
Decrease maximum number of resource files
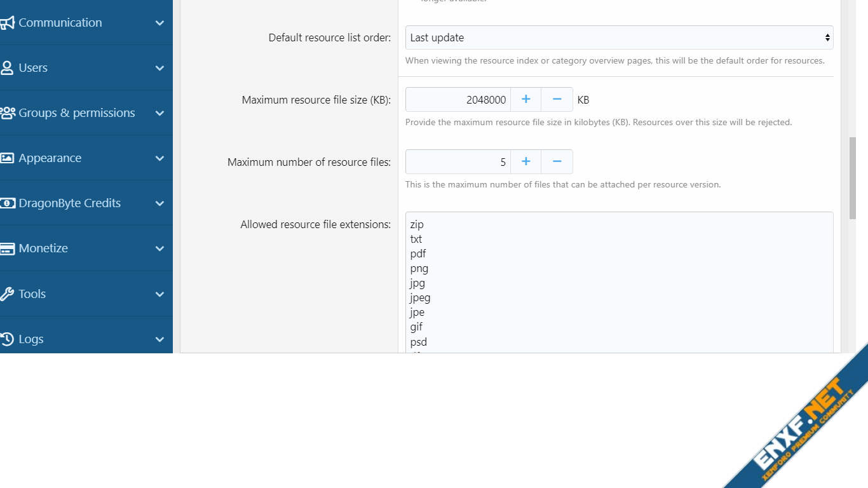(557, 162)
